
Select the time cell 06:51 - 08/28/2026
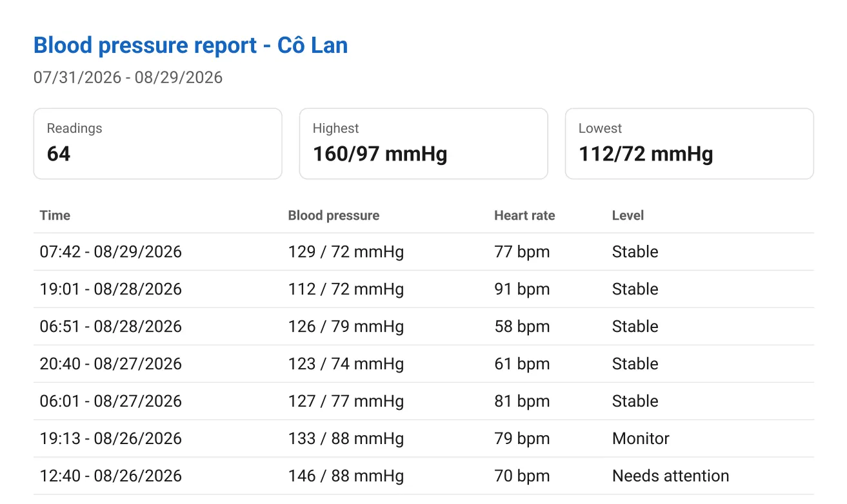[111, 327]
